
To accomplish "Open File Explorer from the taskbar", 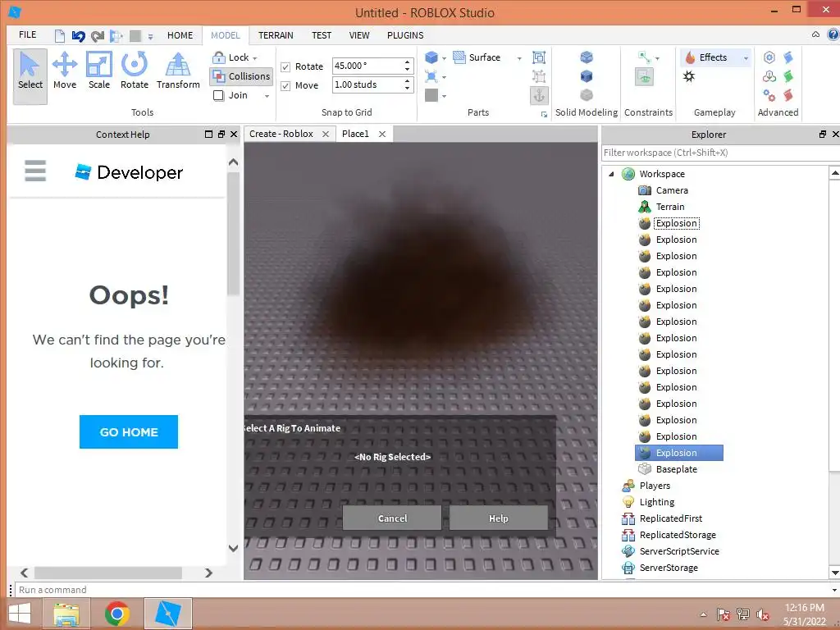I will (67, 614).
